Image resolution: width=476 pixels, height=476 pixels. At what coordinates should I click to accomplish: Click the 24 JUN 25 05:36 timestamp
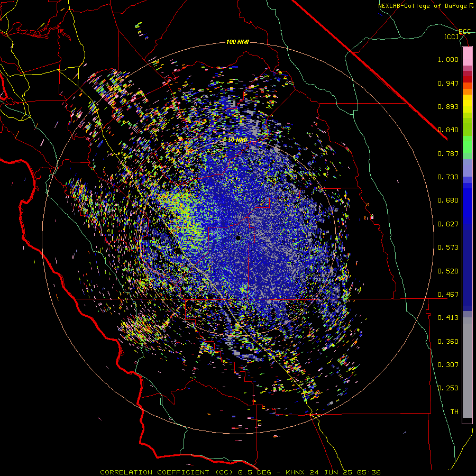(345, 472)
